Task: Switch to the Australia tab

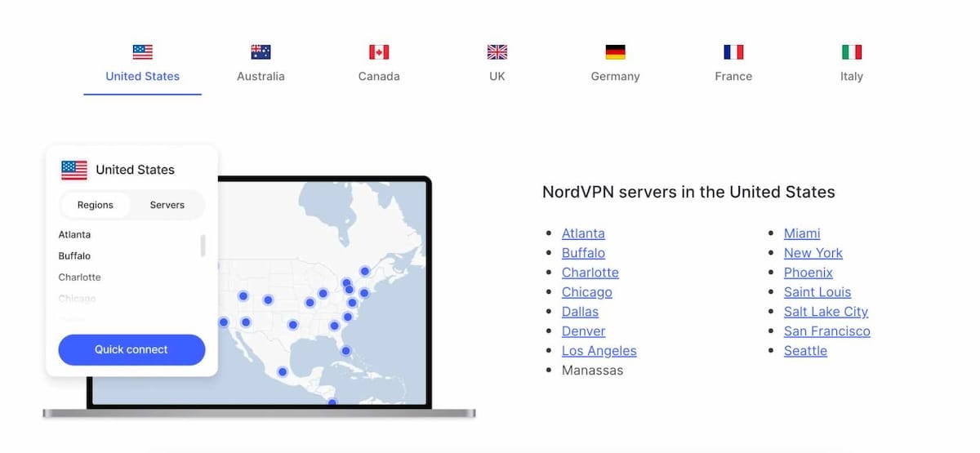Action: pyautogui.click(x=261, y=76)
